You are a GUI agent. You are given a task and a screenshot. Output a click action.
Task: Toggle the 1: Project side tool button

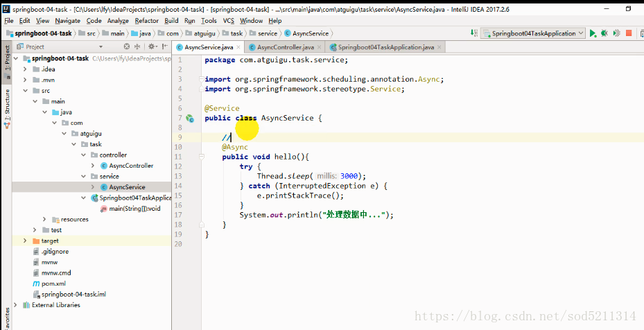pos(7,62)
